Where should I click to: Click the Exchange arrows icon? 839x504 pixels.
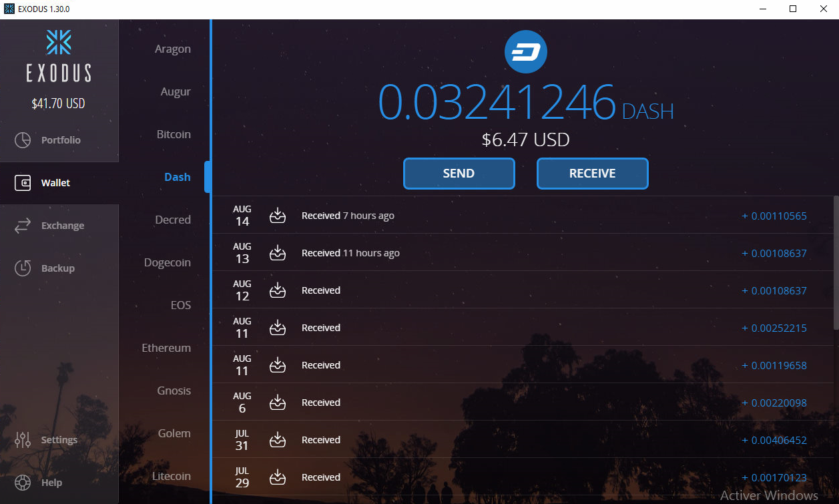[23, 226]
